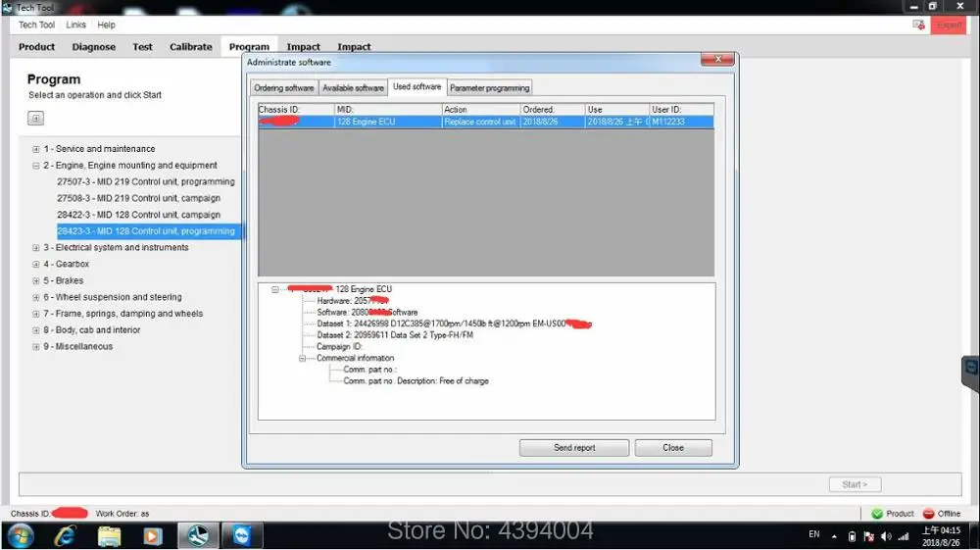Click the MID column header
This screenshot has height=550, width=980.
[x=387, y=110]
